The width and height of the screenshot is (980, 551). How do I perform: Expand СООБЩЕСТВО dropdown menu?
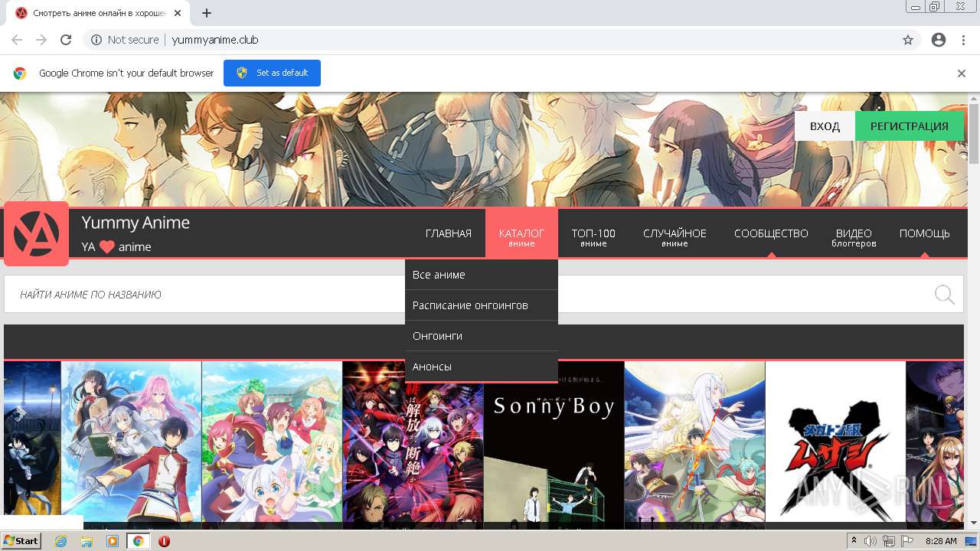pos(771,233)
